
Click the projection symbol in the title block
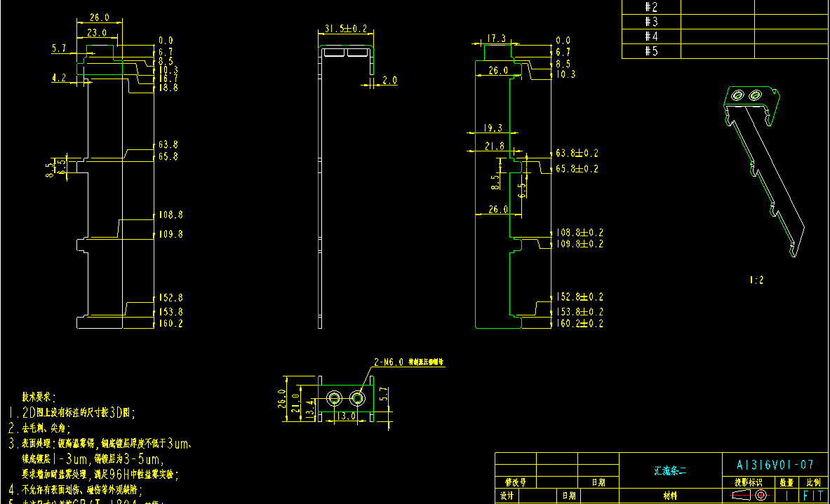(x=749, y=495)
